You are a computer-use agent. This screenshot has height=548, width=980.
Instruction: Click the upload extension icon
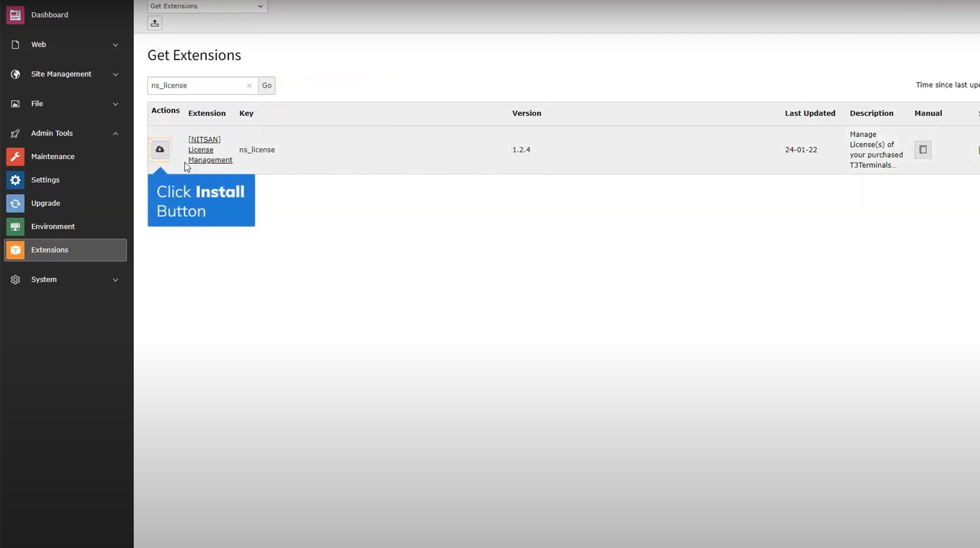point(155,23)
